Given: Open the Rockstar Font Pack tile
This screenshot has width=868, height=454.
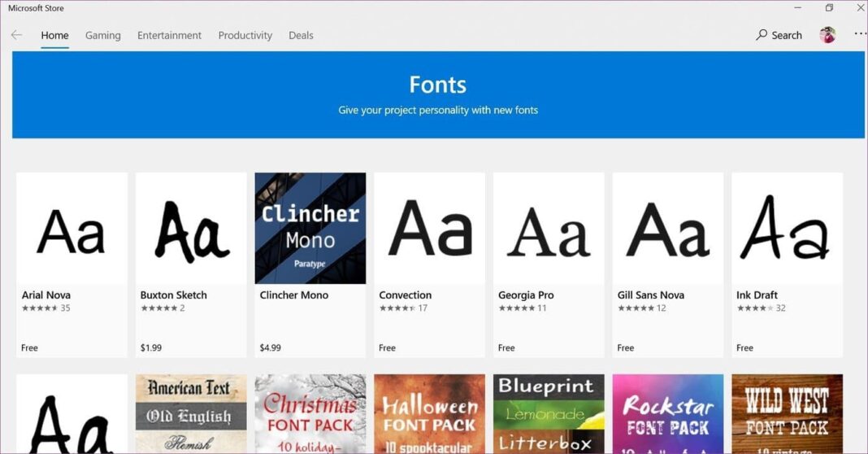Looking at the screenshot, I should [x=667, y=413].
